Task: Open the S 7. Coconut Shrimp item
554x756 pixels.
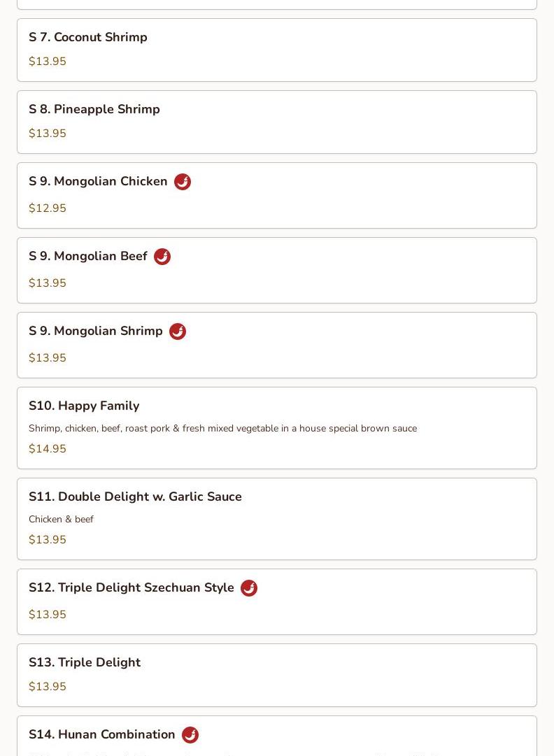Action: tap(277, 50)
